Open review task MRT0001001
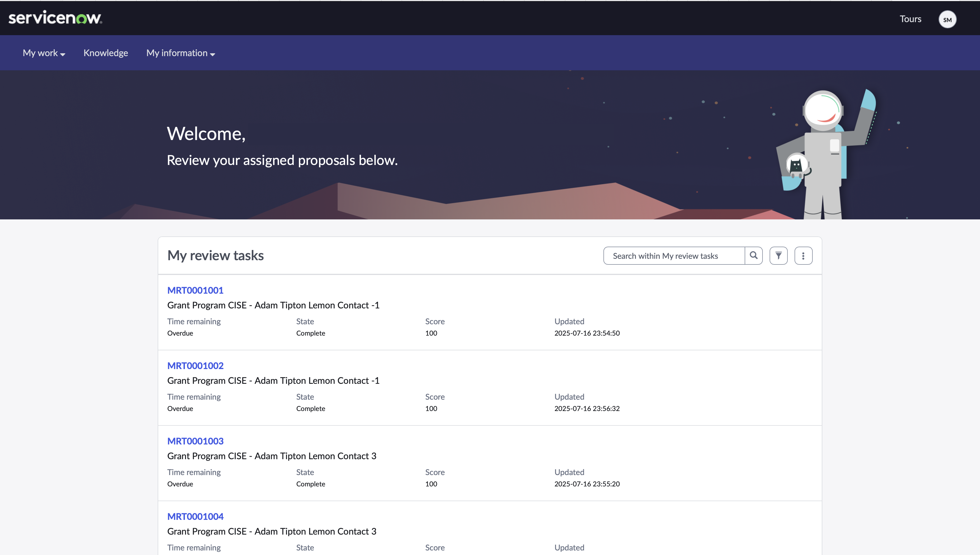This screenshot has height=555, width=980. click(x=195, y=290)
